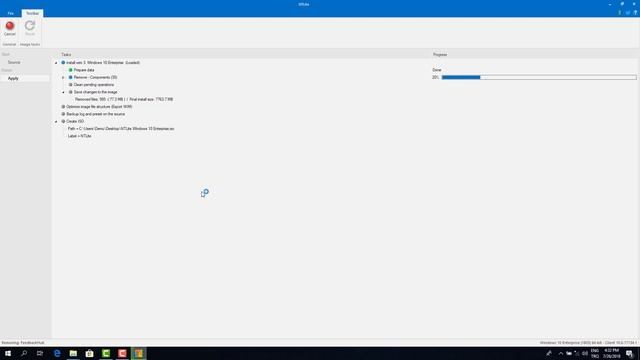Viewport: 640px width, 360px height.
Task: Click the Twitter icon in title area
Action: click(628, 13)
